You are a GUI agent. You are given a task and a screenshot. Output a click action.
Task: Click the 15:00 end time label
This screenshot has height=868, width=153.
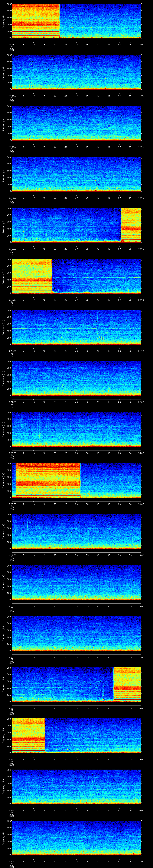coord(141,44)
